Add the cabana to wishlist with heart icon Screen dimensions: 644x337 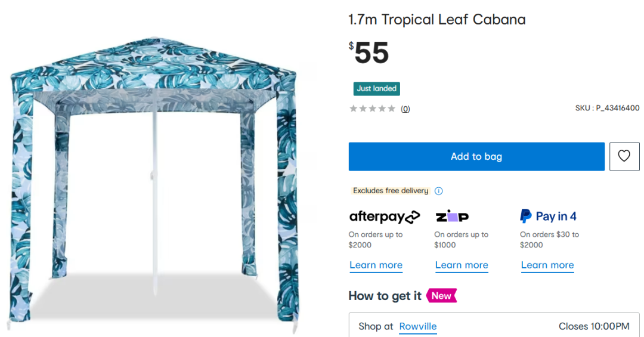tap(624, 156)
